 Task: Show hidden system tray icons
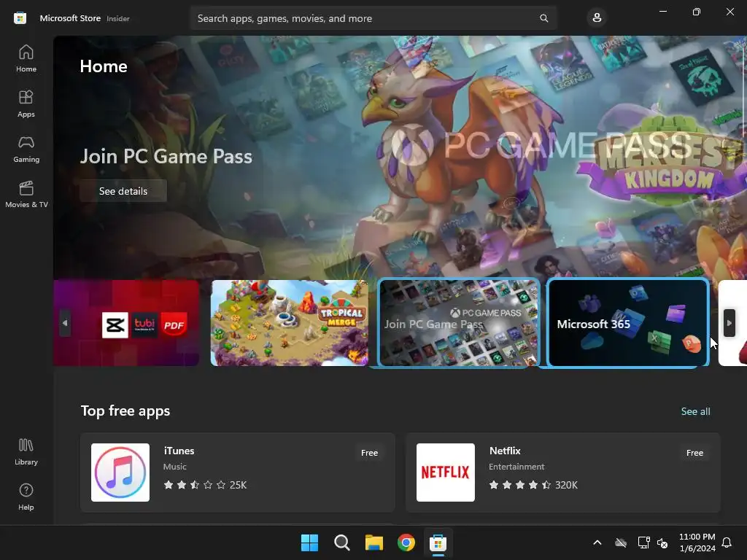pos(597,542)
